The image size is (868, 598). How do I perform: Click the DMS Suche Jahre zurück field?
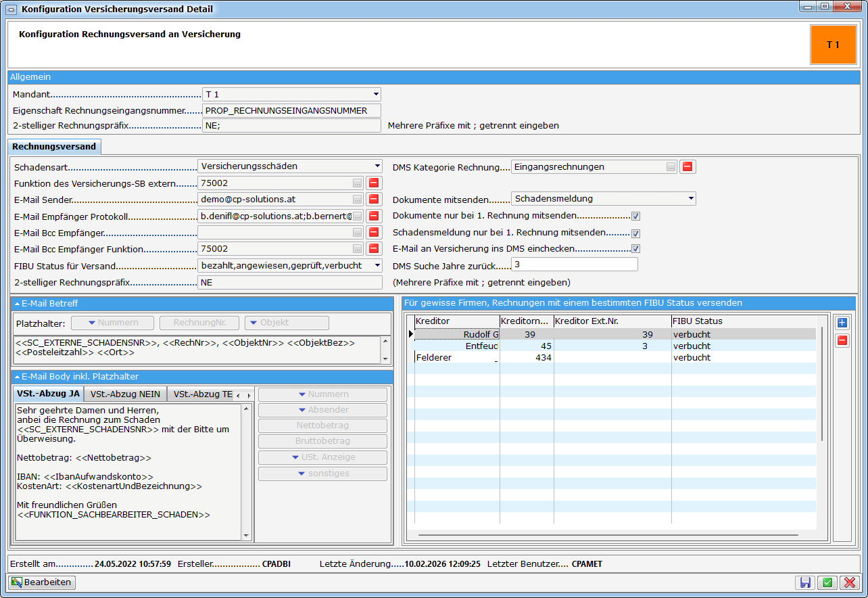[x=574, y=264]
